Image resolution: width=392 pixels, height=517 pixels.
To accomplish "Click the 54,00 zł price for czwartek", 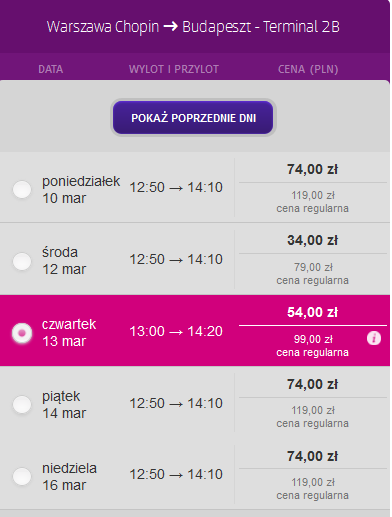I will (x=312, y=312).
